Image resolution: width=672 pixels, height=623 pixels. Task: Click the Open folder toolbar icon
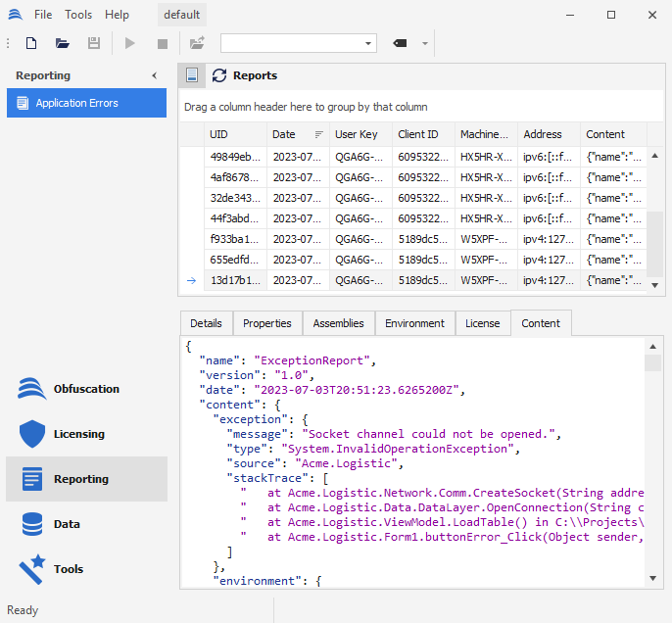tap(63, 43)
